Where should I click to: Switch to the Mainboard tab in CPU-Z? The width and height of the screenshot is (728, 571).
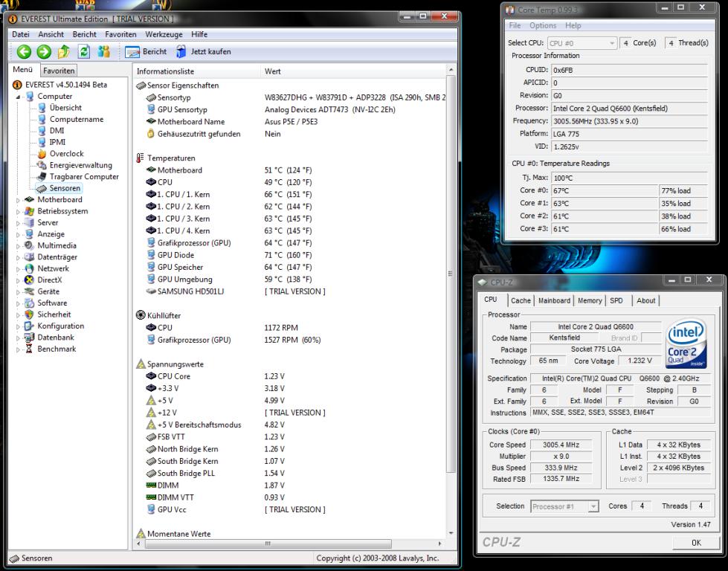pyautogui.click(x=554, y=301)
